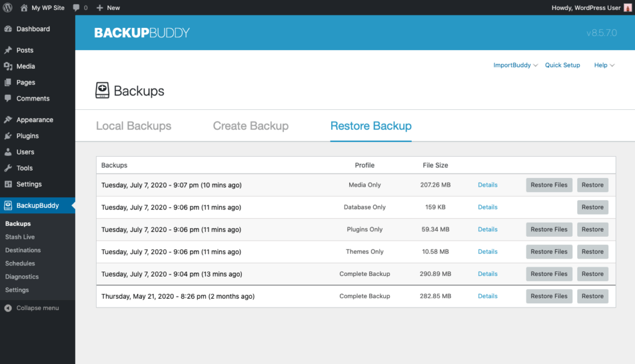
Task: Restore Files from Themes Only backup
Action: (x=549, y=252)
